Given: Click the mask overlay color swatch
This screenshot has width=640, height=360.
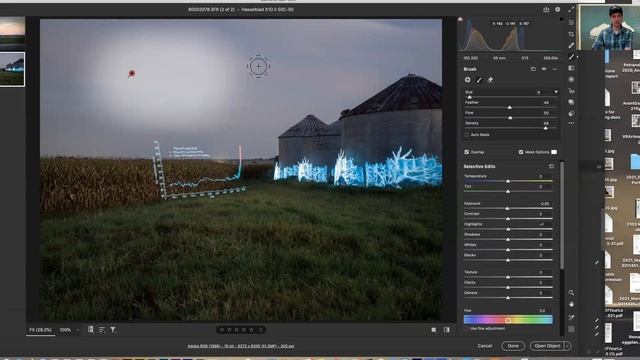Looking at the screenshot, I should [x=554, y=152].
